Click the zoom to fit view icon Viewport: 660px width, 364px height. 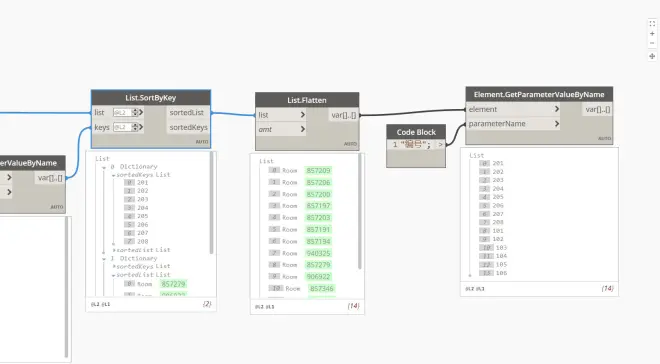pos(652,24)
